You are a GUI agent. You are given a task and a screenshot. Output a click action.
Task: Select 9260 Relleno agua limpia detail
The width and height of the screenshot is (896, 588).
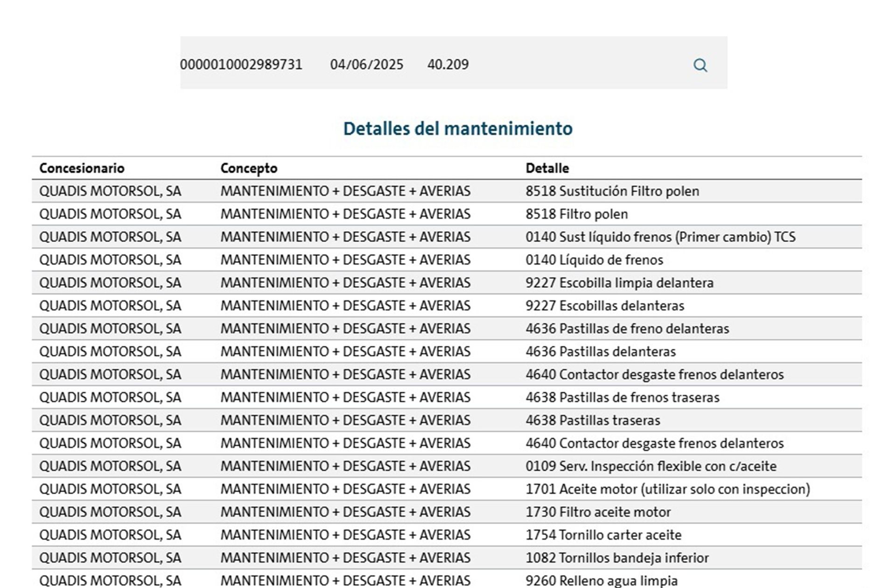[602, 581]
